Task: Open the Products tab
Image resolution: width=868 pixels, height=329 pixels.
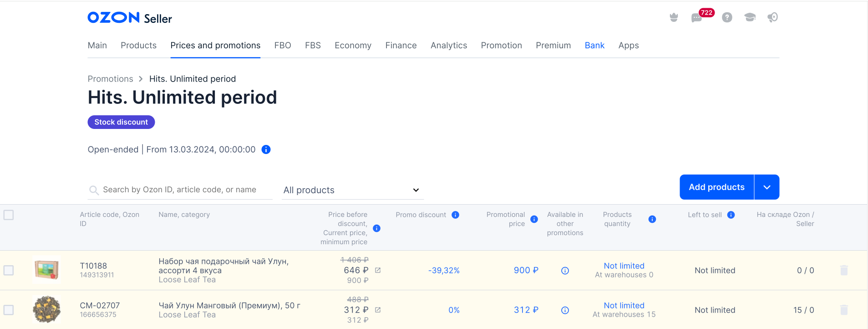Action: click(138, 46)
